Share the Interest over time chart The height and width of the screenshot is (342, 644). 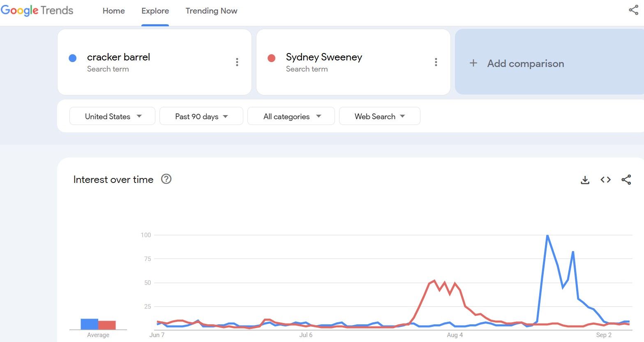pos(626,180)
